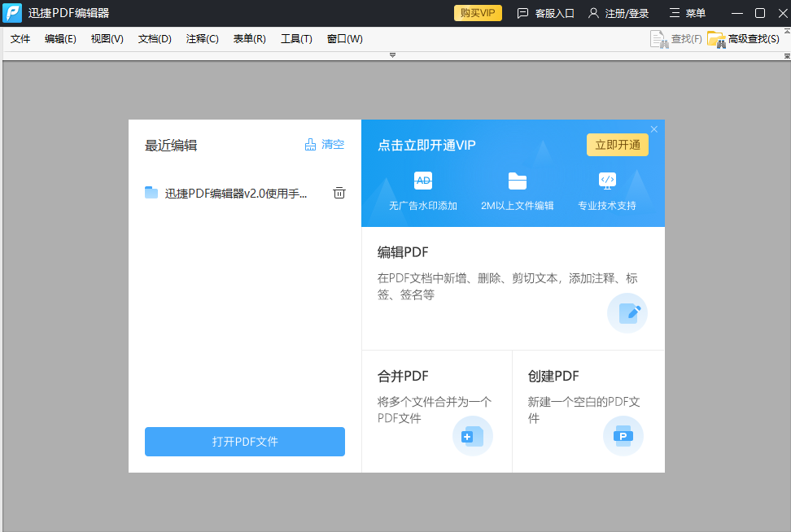Select the 创建PDF card title
This screenshot has width=791, height=532.
(553, 376)
